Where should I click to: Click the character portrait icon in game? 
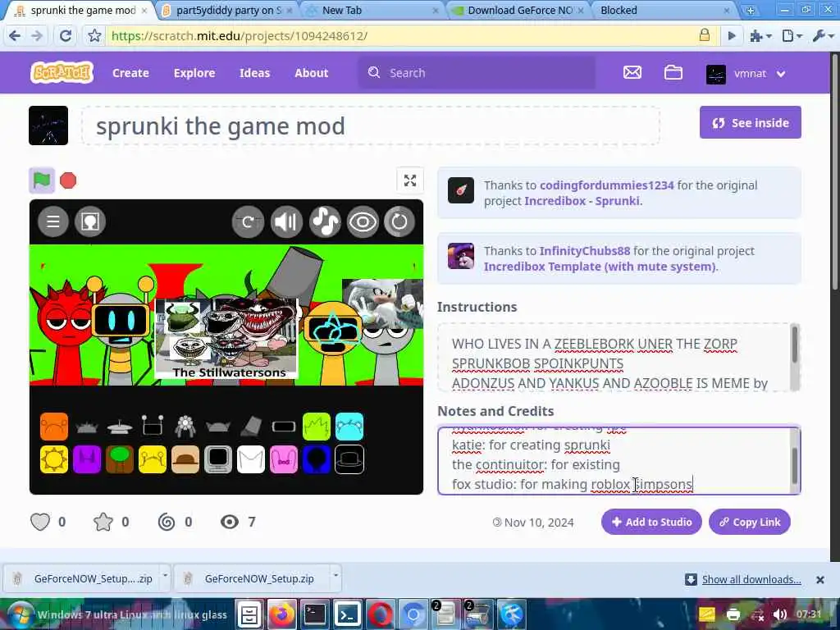(x=90, y=221)
